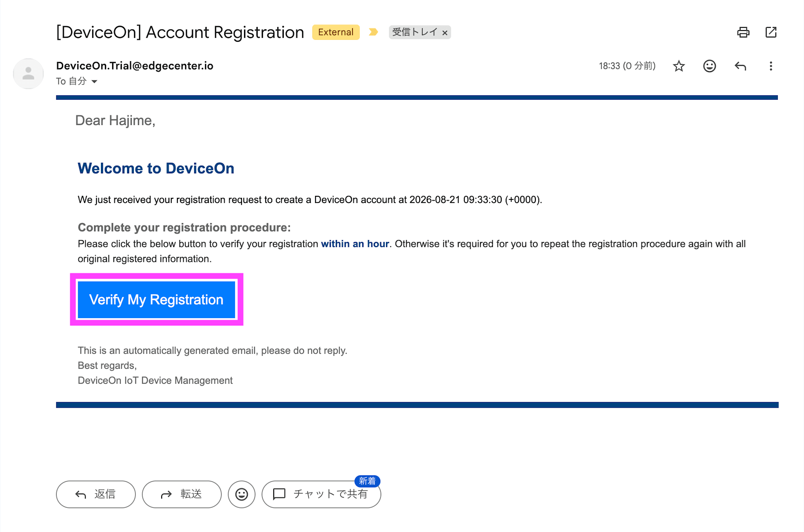Click the registration request sentence with 2026-08-21

[310, 200]
